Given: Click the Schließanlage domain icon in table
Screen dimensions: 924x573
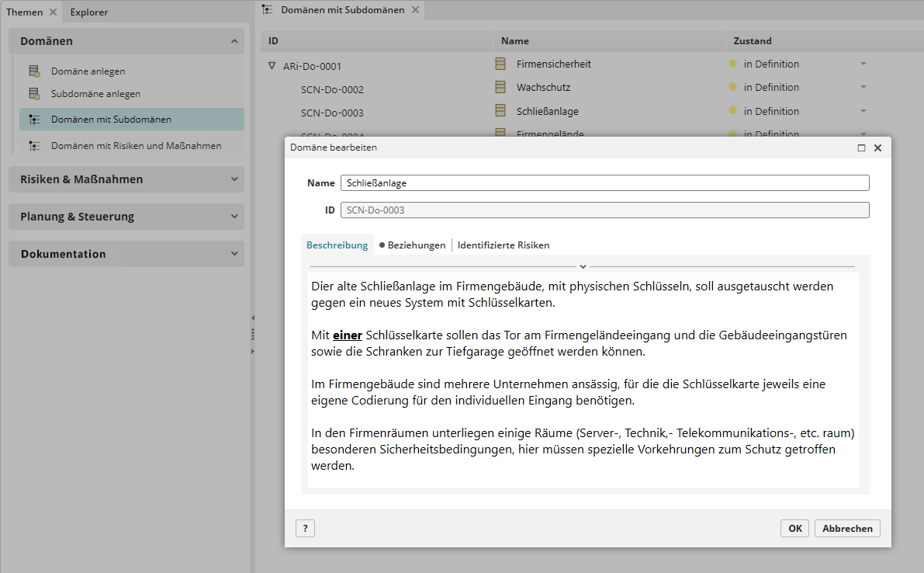Looking at the screenshot, I should pyautogui.click(x=500, y=110).
